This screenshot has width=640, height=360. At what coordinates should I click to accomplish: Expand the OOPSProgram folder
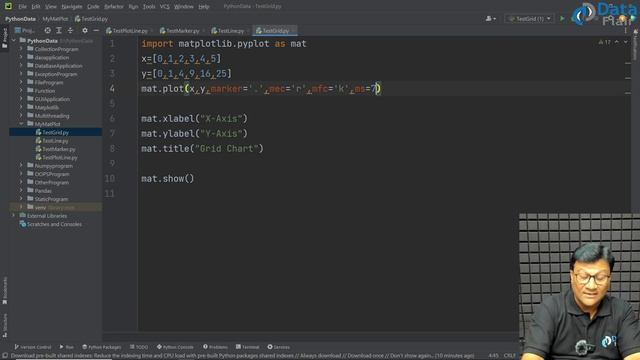pyautogui.click(x=21, y=174)
